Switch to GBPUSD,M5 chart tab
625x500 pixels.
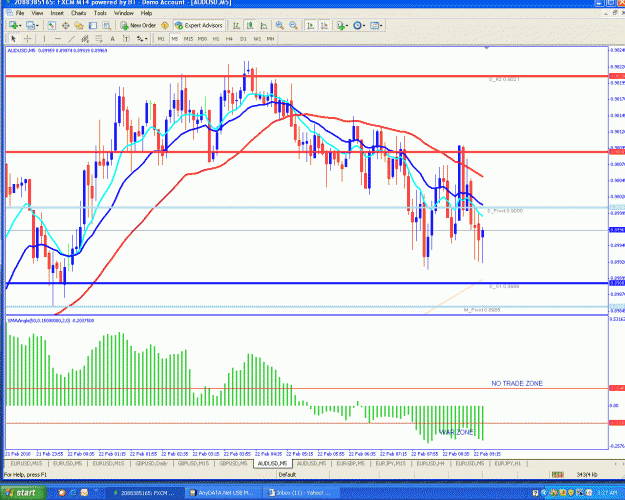[x=233, y=463]
